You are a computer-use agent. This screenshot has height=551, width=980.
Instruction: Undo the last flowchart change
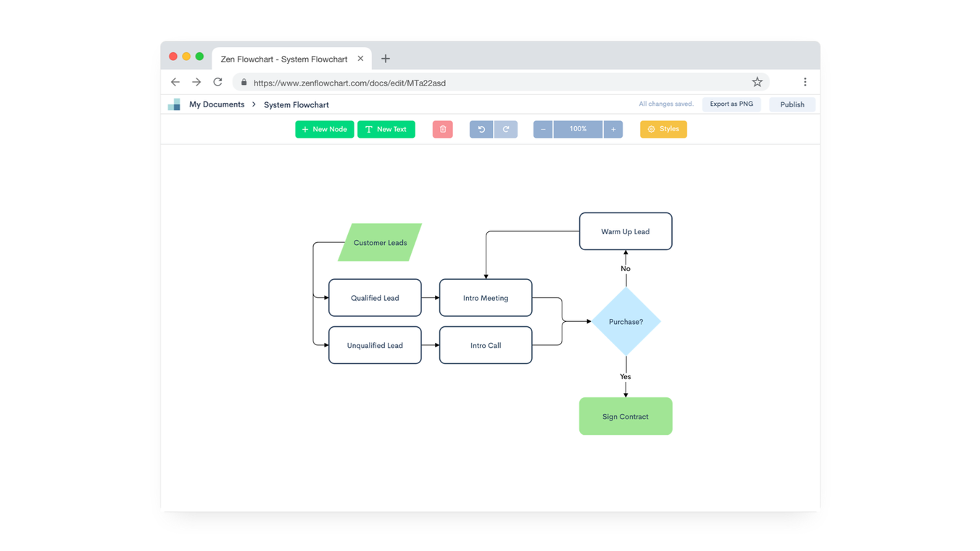[481, 129]
